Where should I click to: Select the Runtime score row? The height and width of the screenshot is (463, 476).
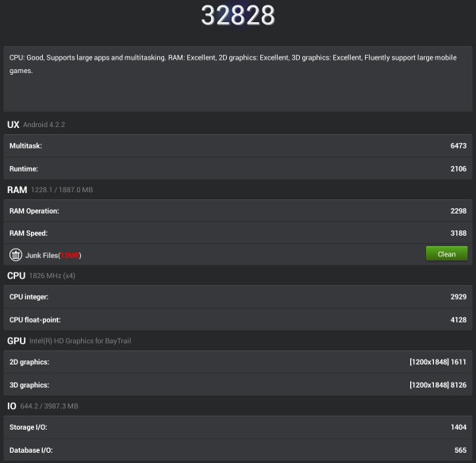click(238, 168)
